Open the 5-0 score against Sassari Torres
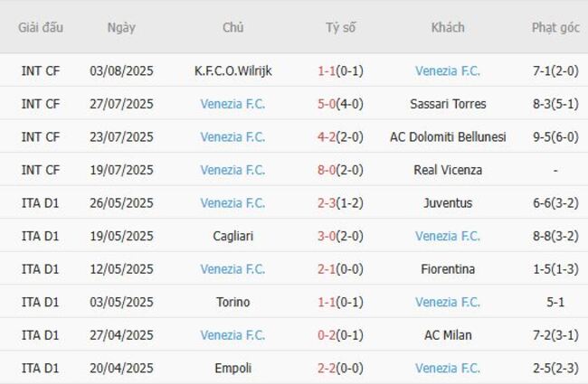 [327, 104]
